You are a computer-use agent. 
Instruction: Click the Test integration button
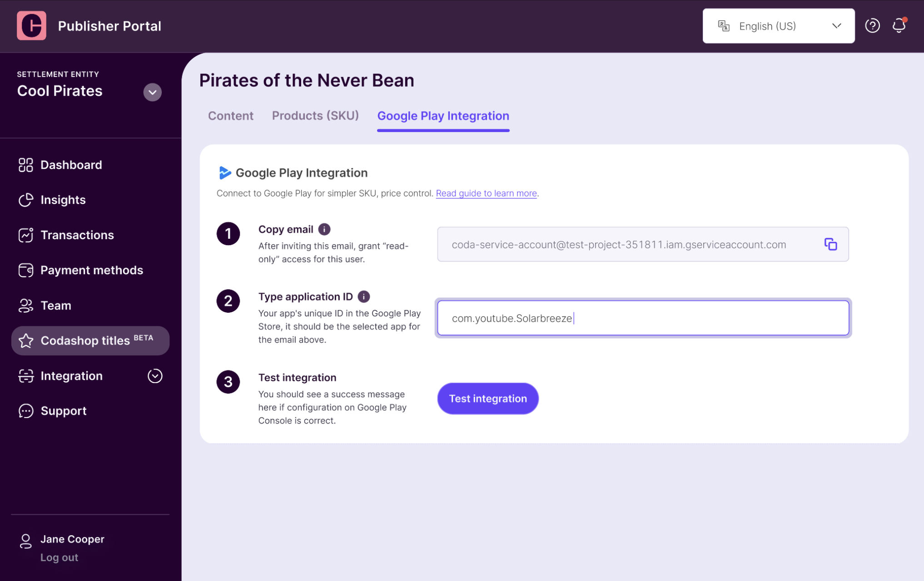[x=488, y=399]
